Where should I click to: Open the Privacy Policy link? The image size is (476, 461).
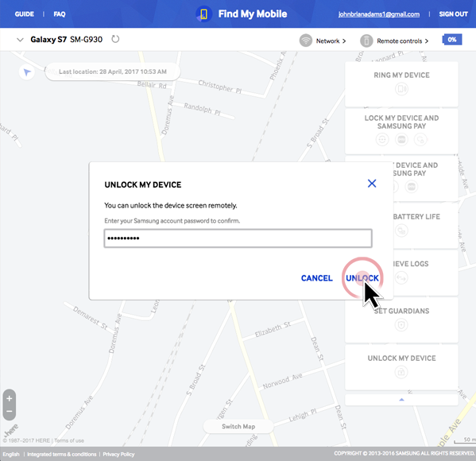click(118, 455)
